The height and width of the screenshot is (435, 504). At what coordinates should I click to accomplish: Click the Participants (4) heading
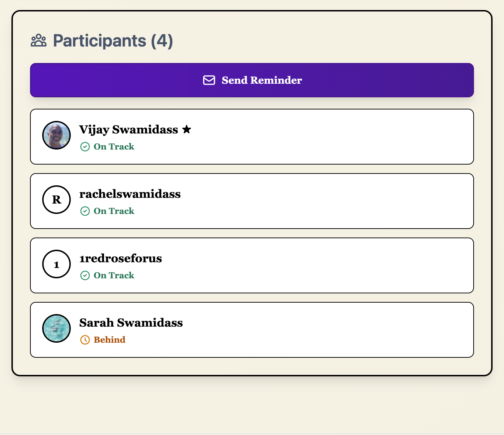[113, 41]
